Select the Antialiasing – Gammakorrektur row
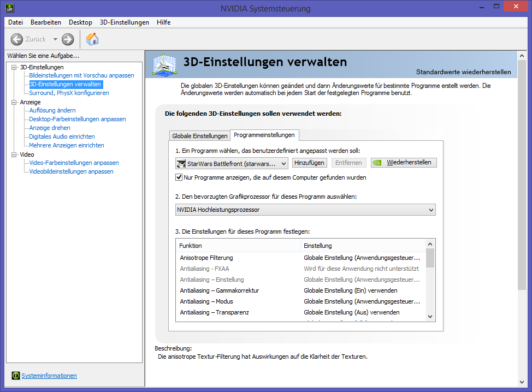 click(x=219, y=290)
